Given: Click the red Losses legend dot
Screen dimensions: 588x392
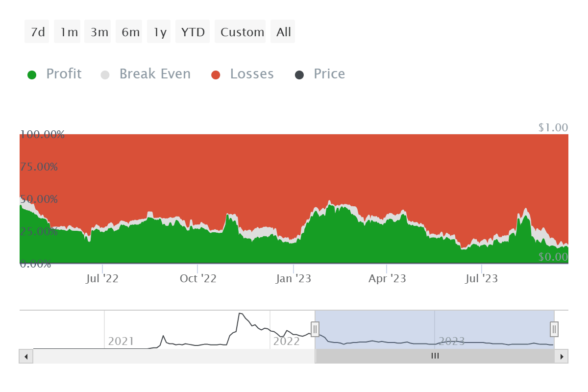Looking at the screenshot, I should point(216,73).
